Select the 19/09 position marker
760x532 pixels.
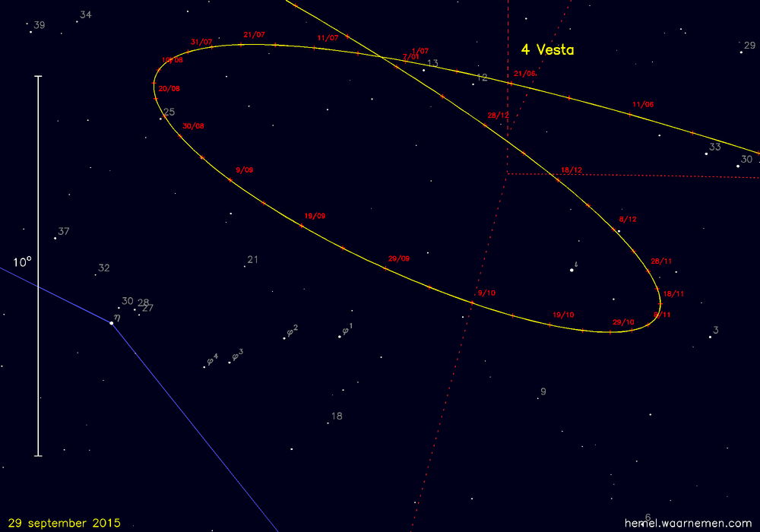[314, 217]
